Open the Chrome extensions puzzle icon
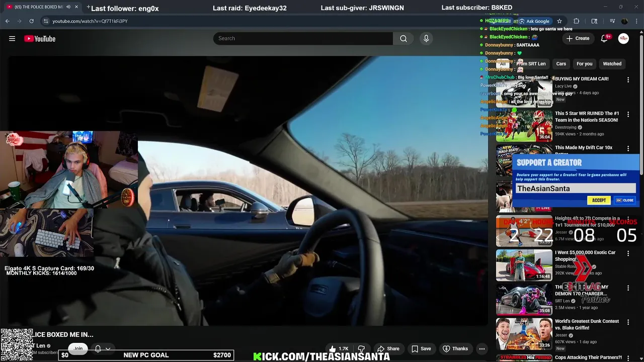Screen dimensions: 644x362 click(x=577, y=21)
